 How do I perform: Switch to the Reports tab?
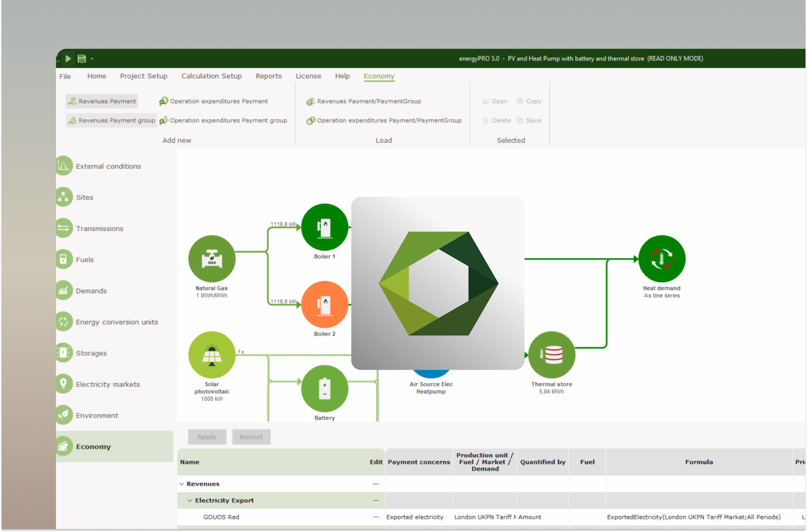point(268,76)
